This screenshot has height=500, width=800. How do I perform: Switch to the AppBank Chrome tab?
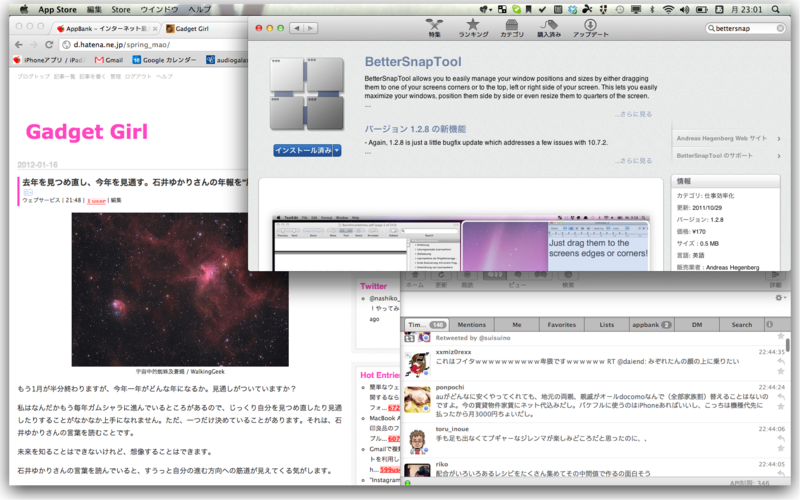(107, 29)
